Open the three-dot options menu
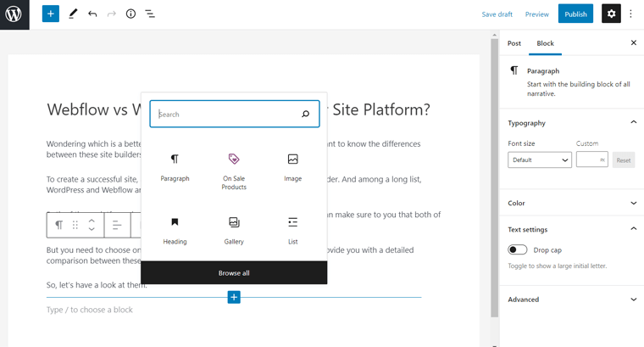This screenshot has width=644, height=347. (630, 14)
